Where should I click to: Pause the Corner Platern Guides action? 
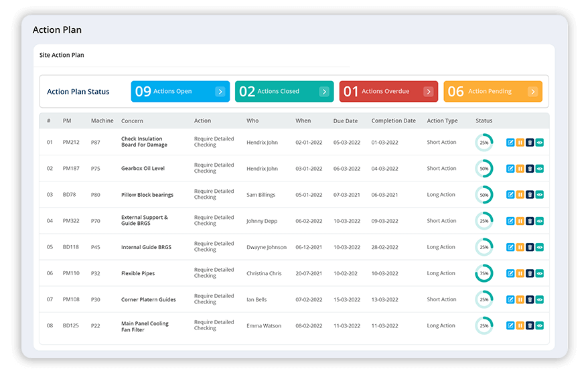pyautogui.click(x=520, y=299)
